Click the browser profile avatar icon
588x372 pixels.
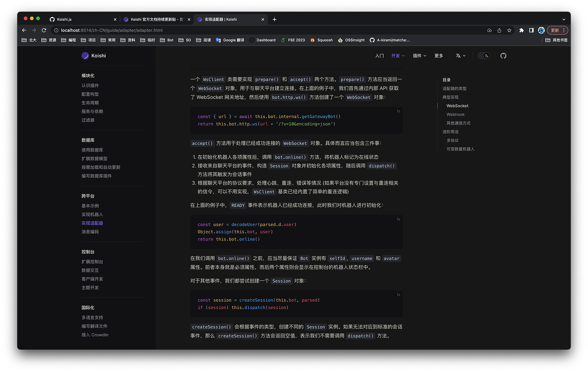pyautogui.click(x=541, y=30)
